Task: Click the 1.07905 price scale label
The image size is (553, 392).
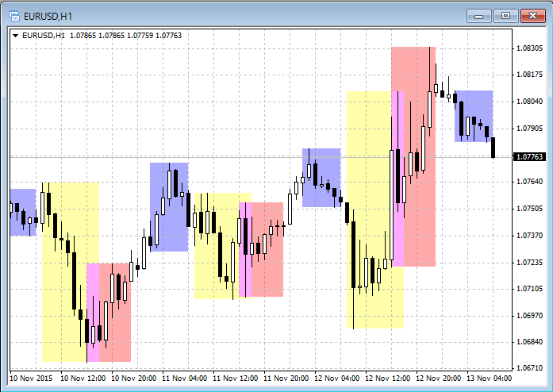Action: (529, 129)
